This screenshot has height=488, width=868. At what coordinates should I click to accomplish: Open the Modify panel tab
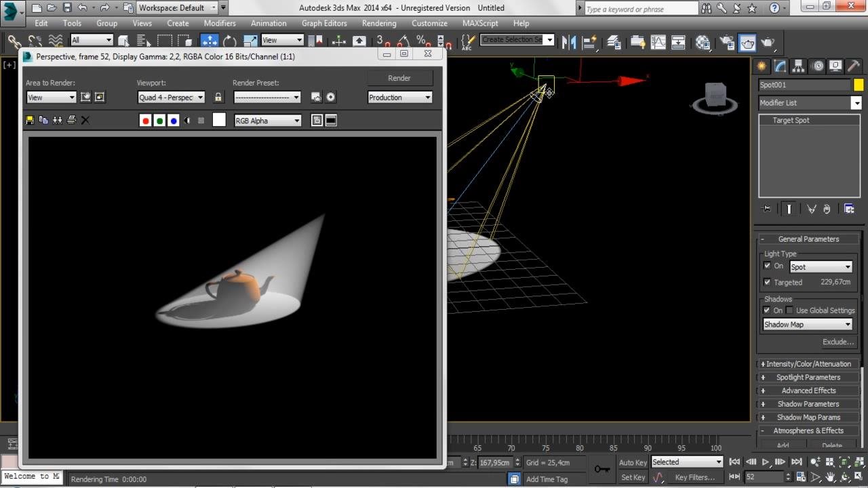coord(780,66)
